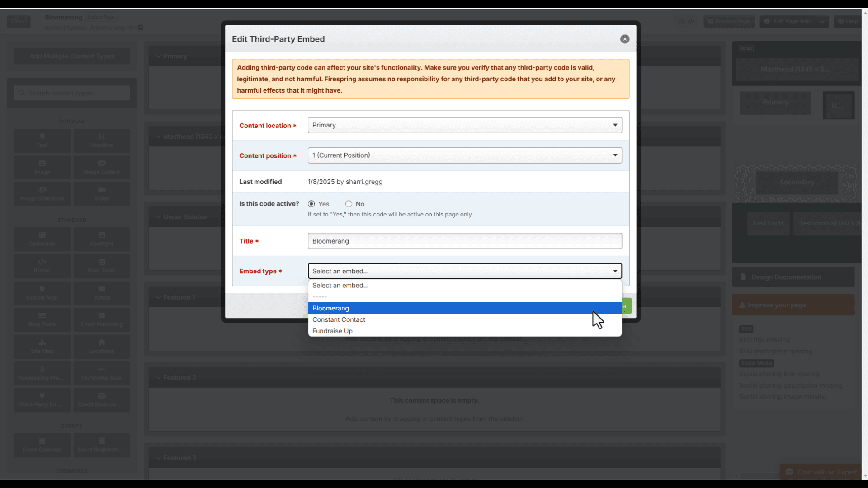
Task: Open Chat with an Expert
Action: coord(821,472)
